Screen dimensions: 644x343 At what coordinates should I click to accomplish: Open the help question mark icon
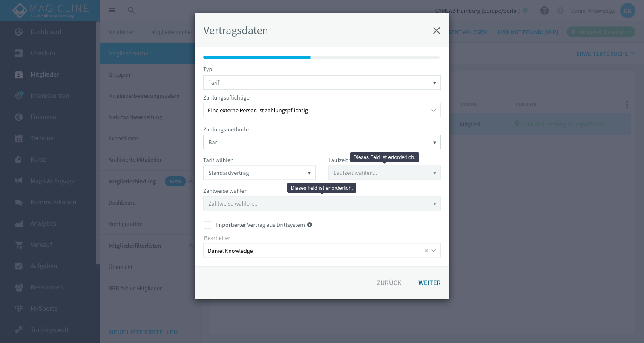click(x=544, y=11)
